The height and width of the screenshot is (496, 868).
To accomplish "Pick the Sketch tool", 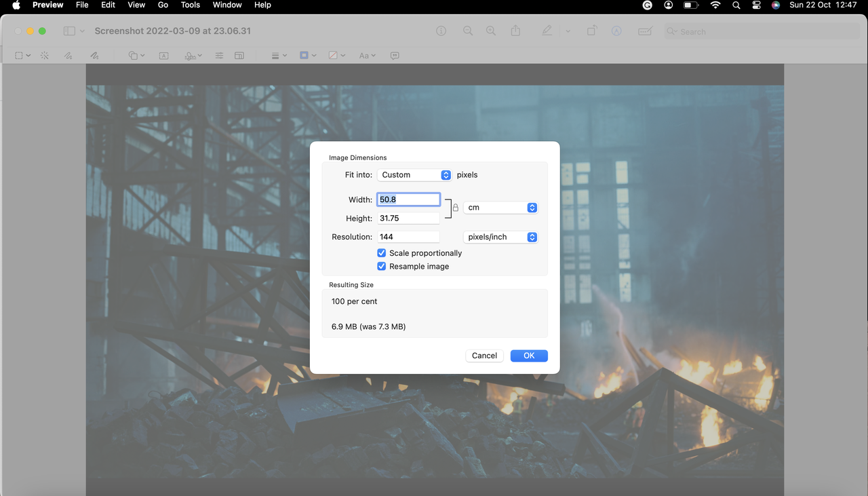I will (x=68, y=55).
